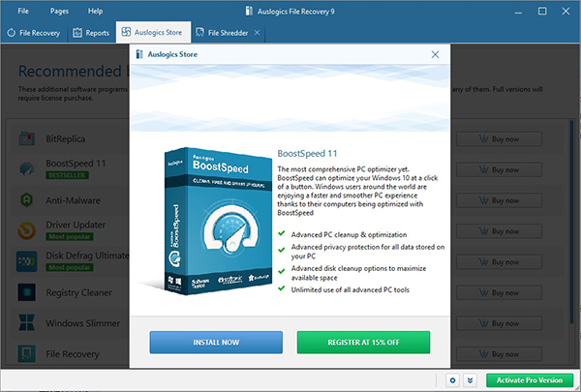Click 'Unlimited use of all advanced PC tools'

pos(351,289)
